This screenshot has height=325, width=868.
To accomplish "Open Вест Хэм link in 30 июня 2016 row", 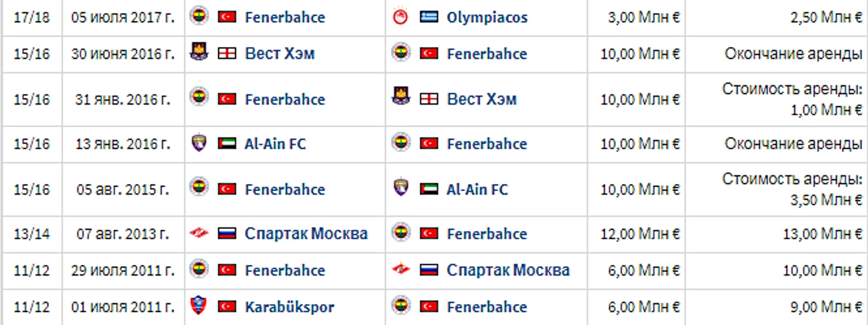I will 279,54.
